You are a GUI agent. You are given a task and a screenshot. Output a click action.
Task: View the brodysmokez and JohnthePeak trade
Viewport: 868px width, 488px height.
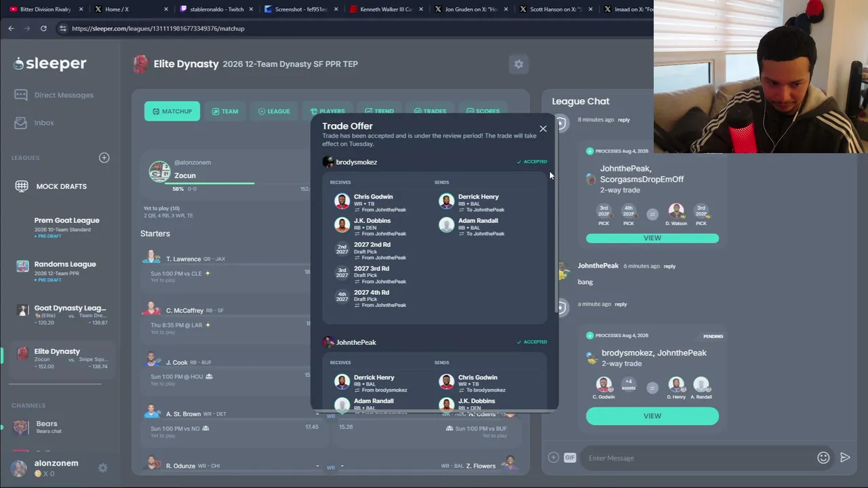[x=652, y=416]
